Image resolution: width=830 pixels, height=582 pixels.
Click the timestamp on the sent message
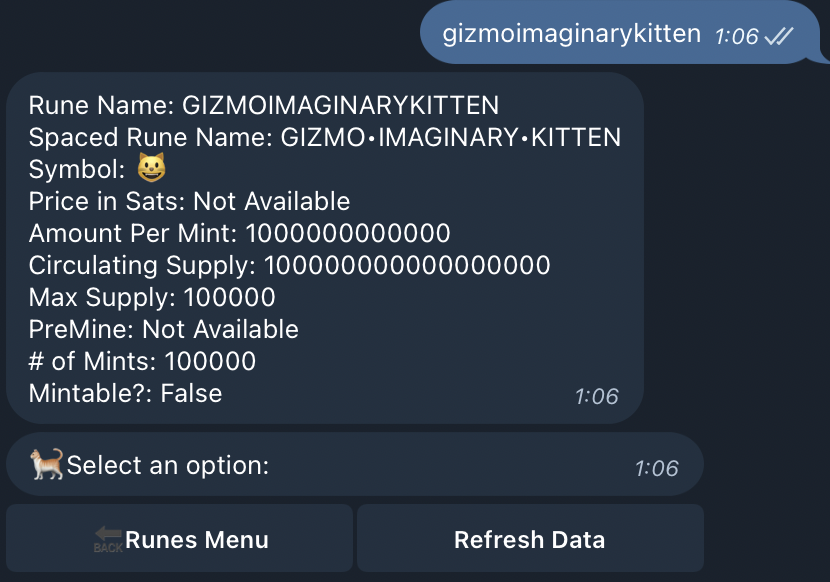point(737,36)
